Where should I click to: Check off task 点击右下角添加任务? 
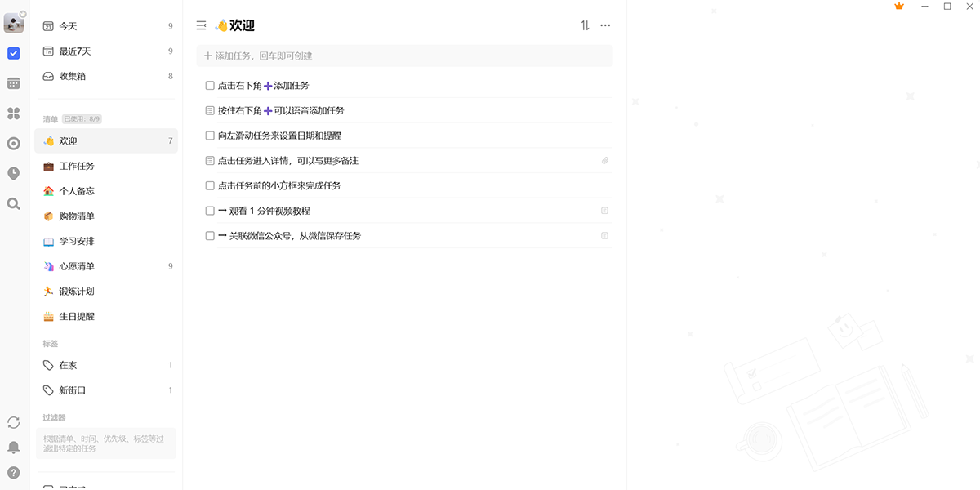pyautogui.click(x=210, y=86)
